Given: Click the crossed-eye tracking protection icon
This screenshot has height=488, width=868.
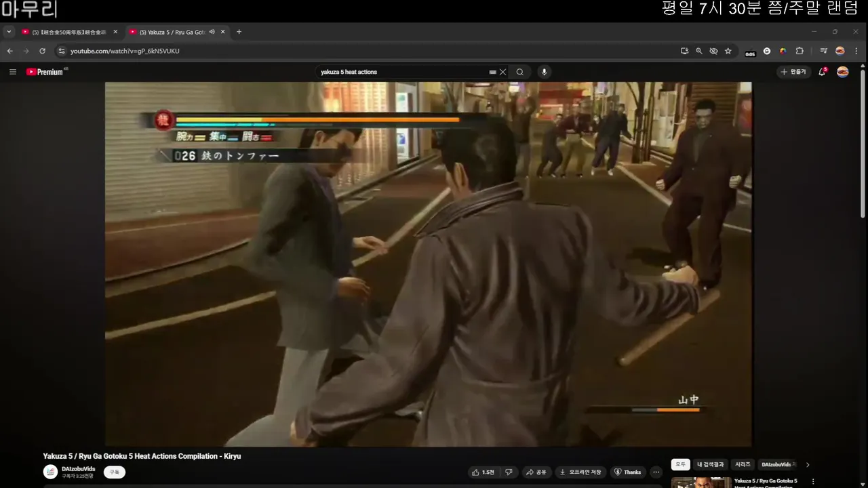Looking at the screenshot, I should tap(713, 51).
